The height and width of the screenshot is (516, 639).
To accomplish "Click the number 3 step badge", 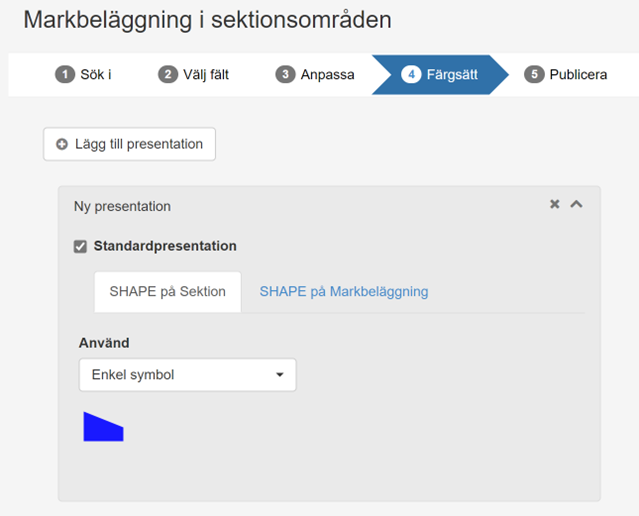I will (286, 75).
